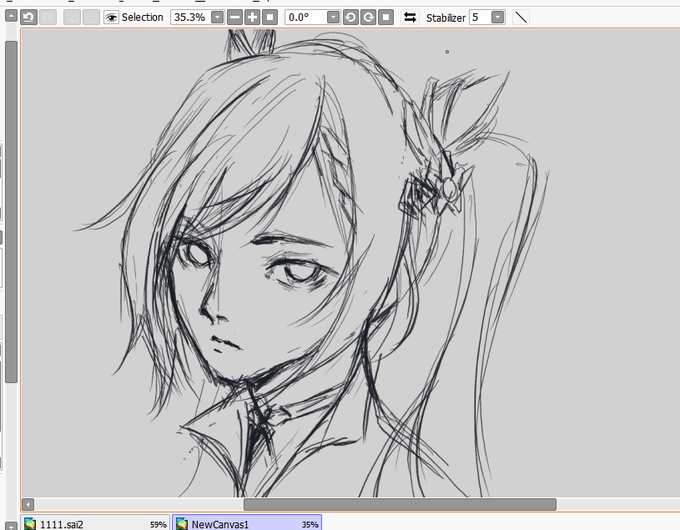Open the zoom percentage dropdown

click(217, 17)
